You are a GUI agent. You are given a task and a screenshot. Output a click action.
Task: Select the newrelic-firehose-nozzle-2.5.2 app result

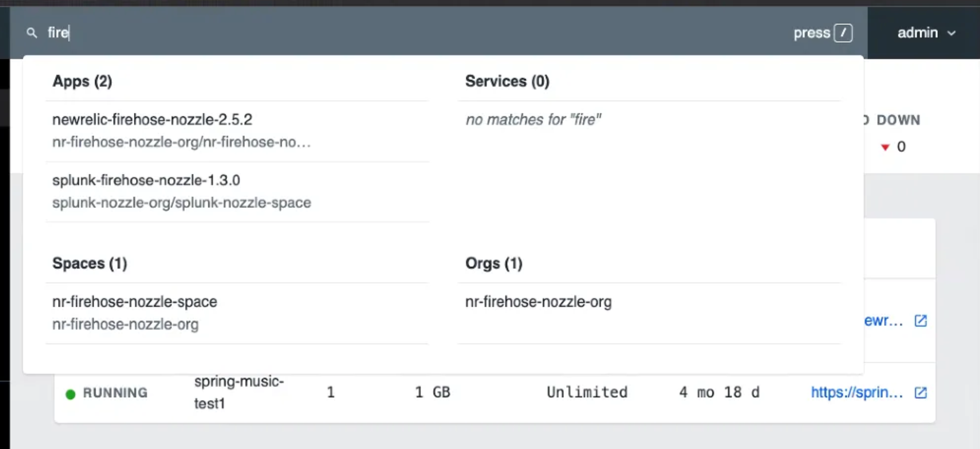[152, 120]
